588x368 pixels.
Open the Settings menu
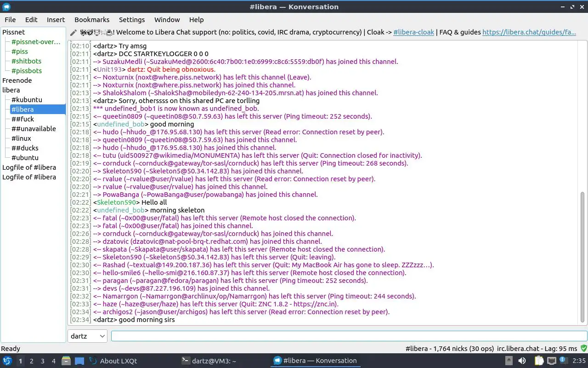(x=132, y=20)
